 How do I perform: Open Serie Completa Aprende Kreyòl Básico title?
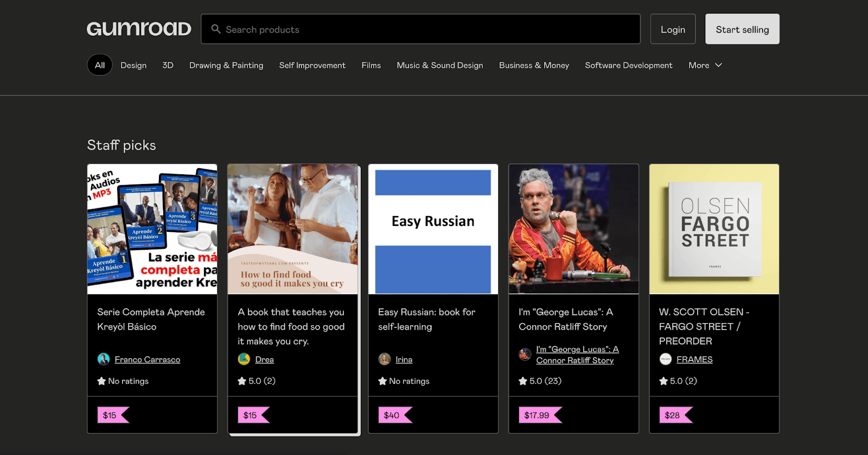click(x=151, y=319)
